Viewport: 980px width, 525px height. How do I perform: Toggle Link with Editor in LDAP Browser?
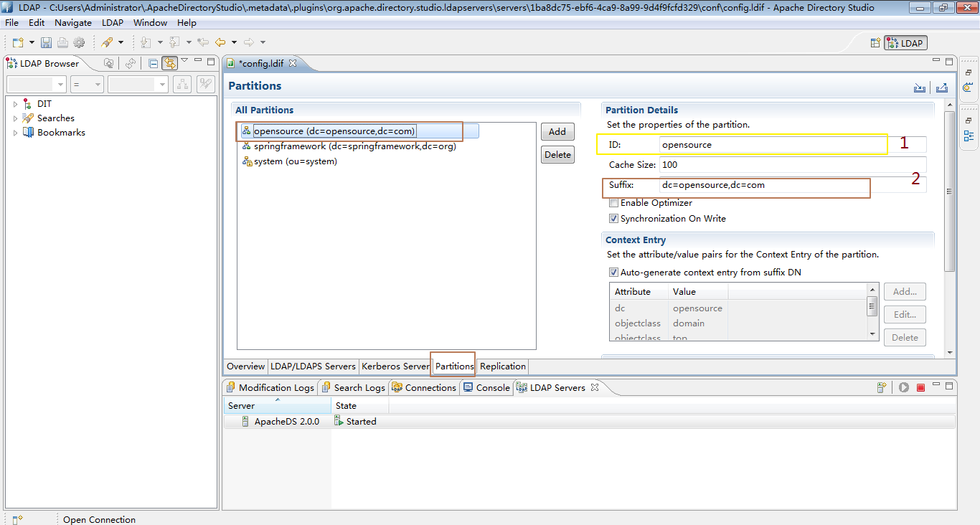(x=169, y=63)
